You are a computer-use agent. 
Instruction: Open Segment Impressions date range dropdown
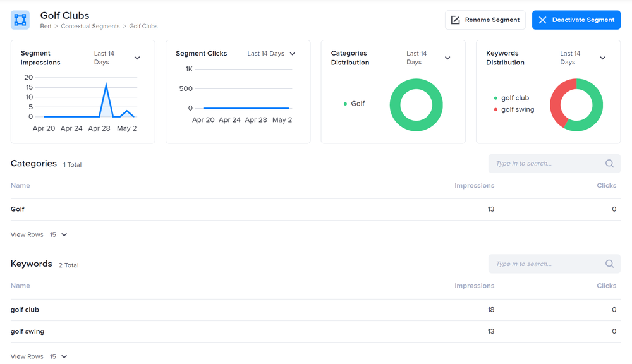click(137, 58)
